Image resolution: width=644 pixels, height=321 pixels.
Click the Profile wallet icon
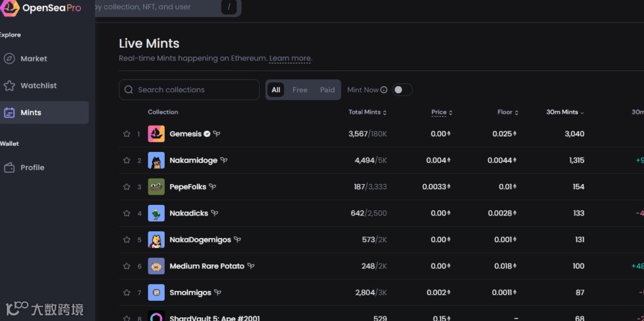(9, 168)
